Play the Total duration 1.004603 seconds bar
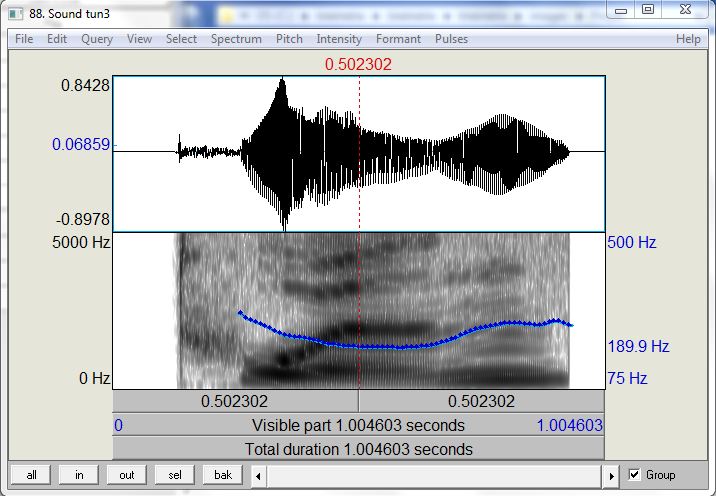Viewport: 716px width, 496px height. coord(358,449)
